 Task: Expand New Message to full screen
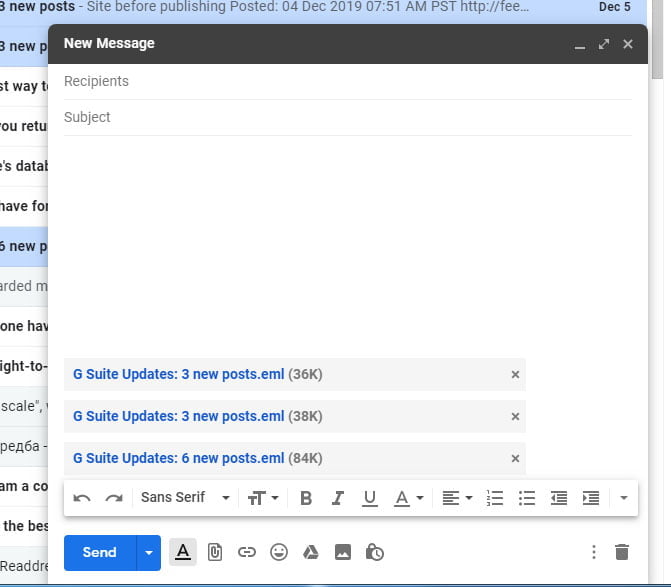click(604, 44)
